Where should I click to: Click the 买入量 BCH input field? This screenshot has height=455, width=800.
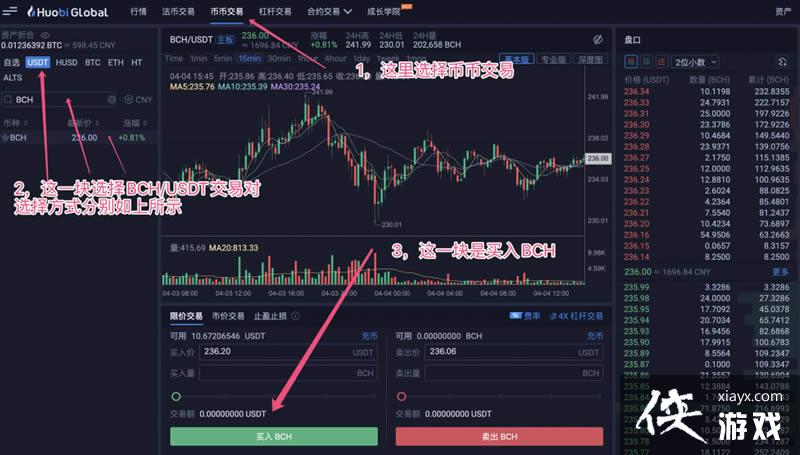click(x=288, y=373)
